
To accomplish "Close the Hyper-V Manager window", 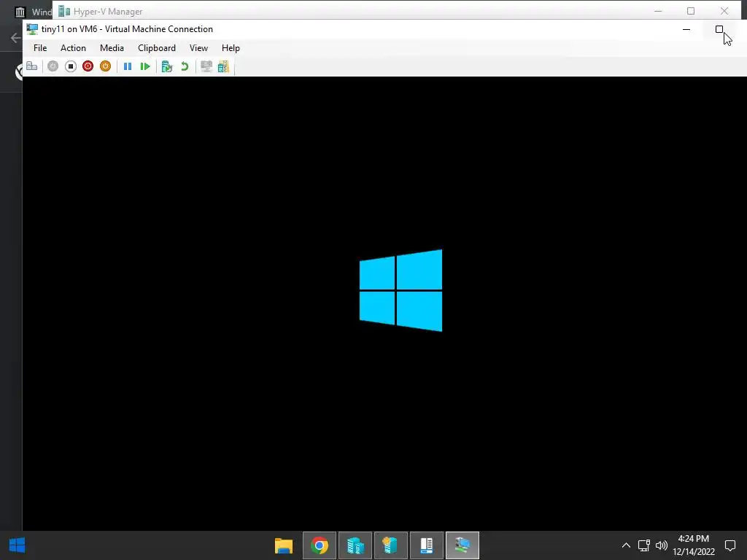I will 724,11.
